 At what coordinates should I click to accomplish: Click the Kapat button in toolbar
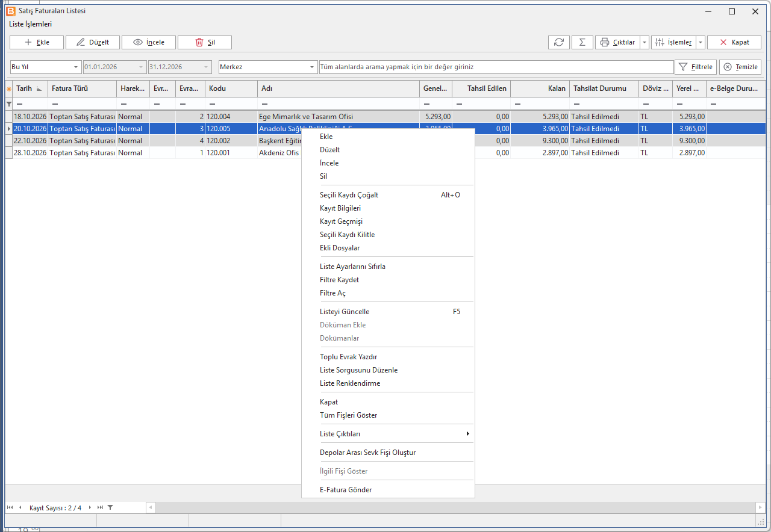pos(734,42)
